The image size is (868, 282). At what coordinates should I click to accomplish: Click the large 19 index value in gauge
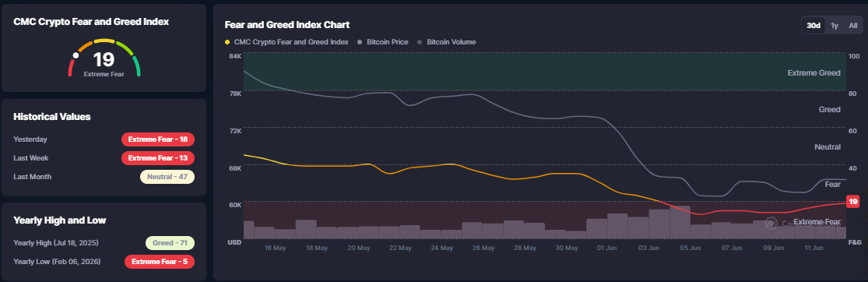click(x=104, y=59)
